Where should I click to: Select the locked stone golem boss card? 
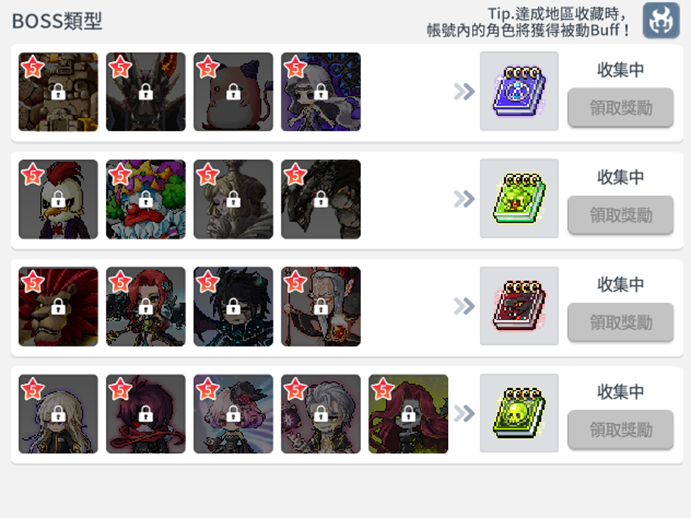click(x=58, y=92)
